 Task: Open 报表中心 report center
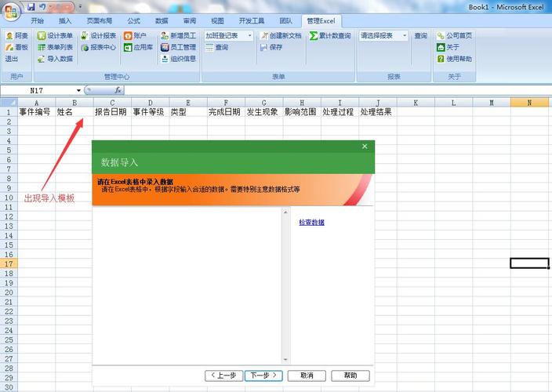click(x=98, y=47)
